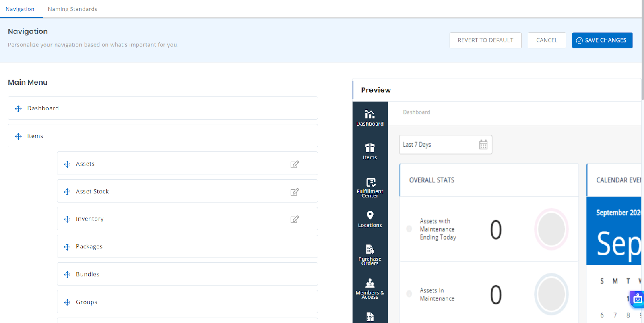Switch to the Naming Standards tab
Image resolution: width=644 pixels, height=323 pixels.
[72, 9]
